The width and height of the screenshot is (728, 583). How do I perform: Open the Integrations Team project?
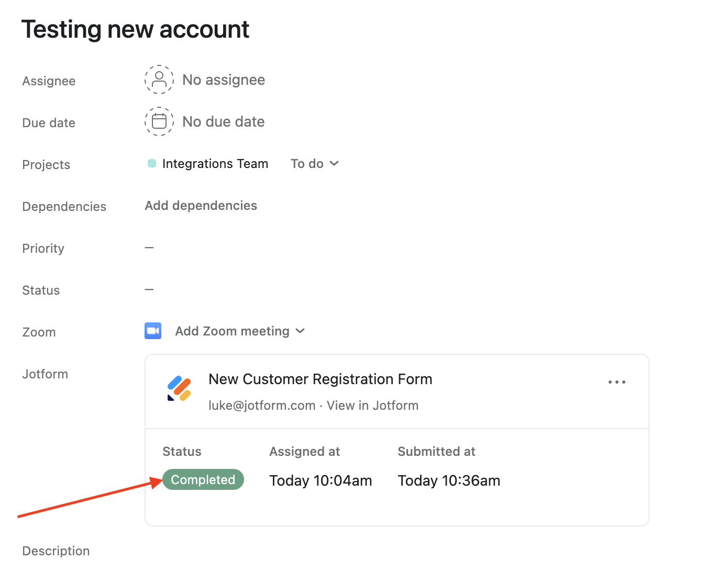(215, 164)
